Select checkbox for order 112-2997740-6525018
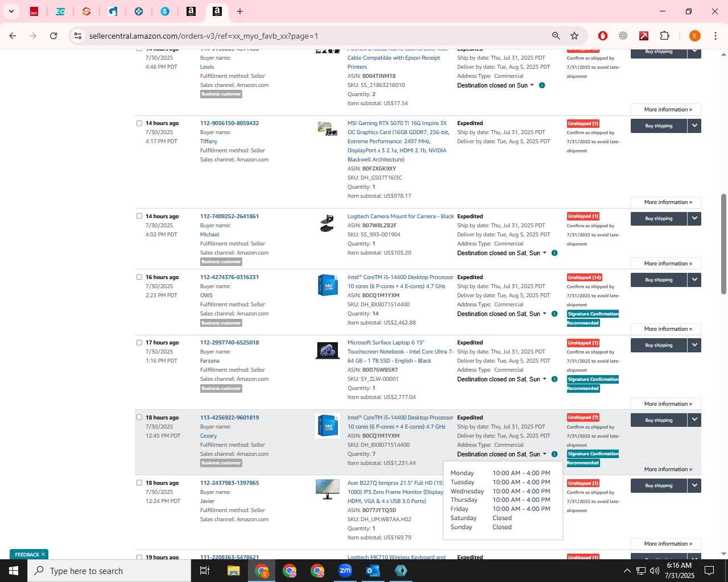 pyautogui.click(x=139, y=342)
